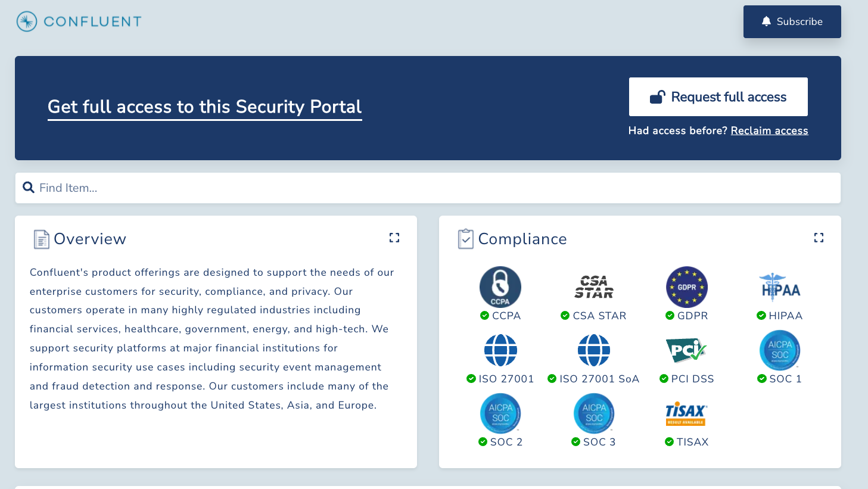
Task: Click the unlock padlock icon
Action: pyautogui.click(x=658, y=96)
